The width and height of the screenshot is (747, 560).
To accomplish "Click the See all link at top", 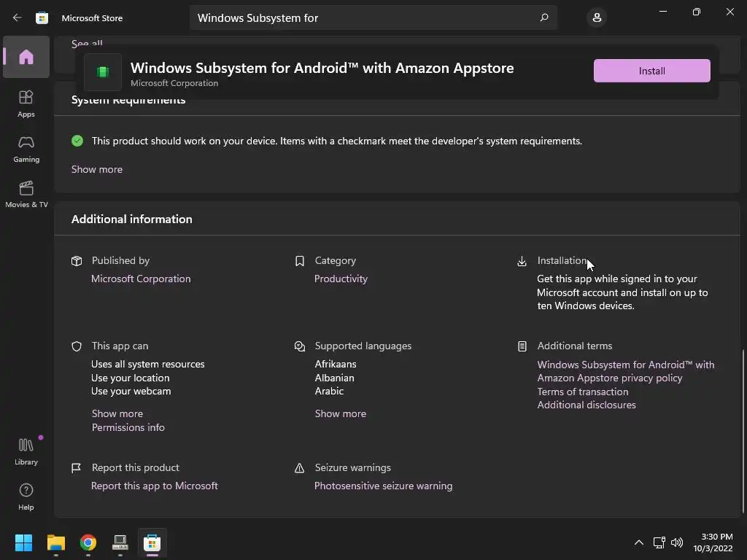I will coord(87,44).
